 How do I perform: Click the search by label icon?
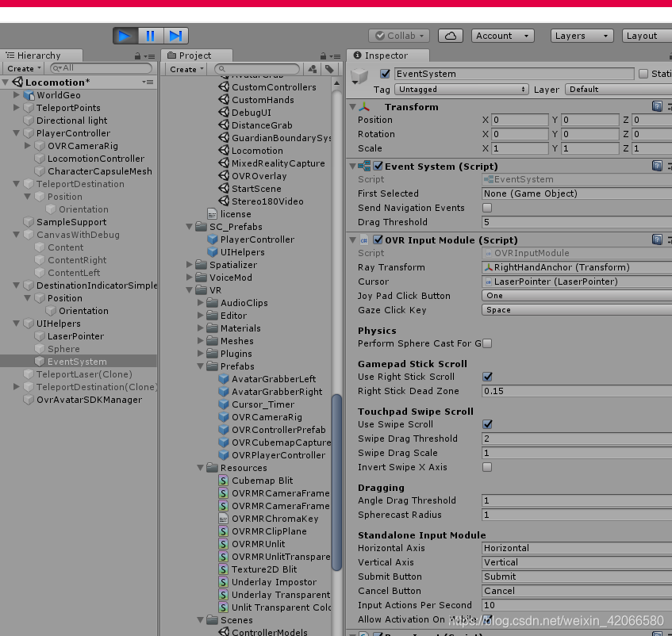pos(329,69)
